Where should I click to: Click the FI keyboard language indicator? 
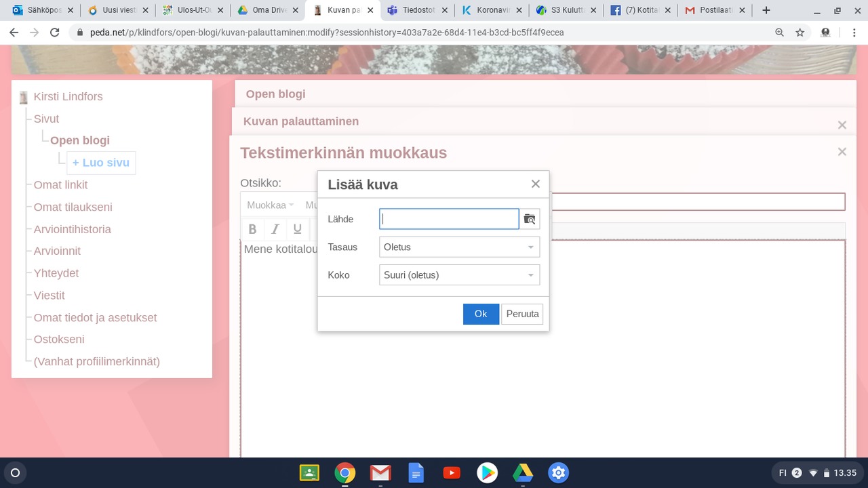(x=783, y=472)
